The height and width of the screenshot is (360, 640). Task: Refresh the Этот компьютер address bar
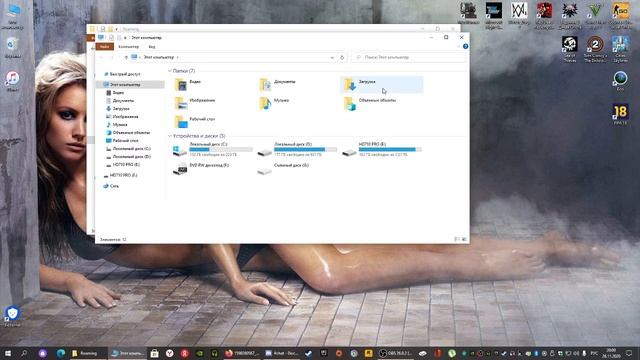click(x=342, y=58)
